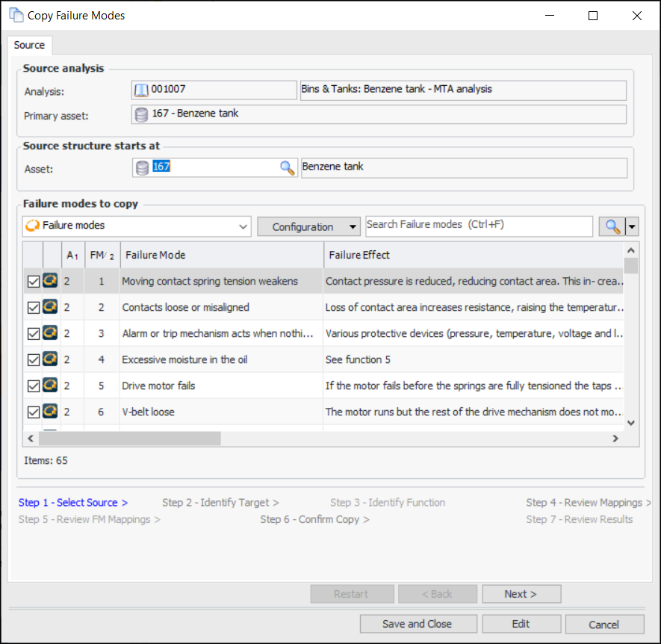
Task: Click the analysis icon beside 001007
Action: 141,90
